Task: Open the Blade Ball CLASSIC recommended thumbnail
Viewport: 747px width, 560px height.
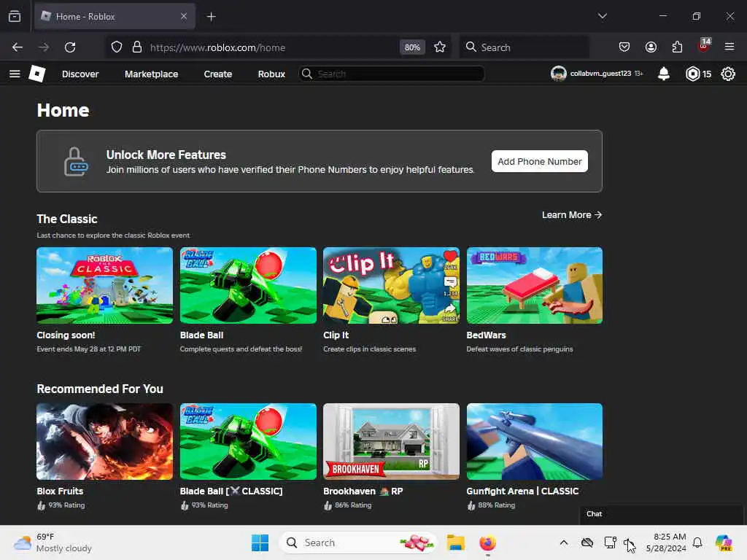Action: (x=248, y=441)
